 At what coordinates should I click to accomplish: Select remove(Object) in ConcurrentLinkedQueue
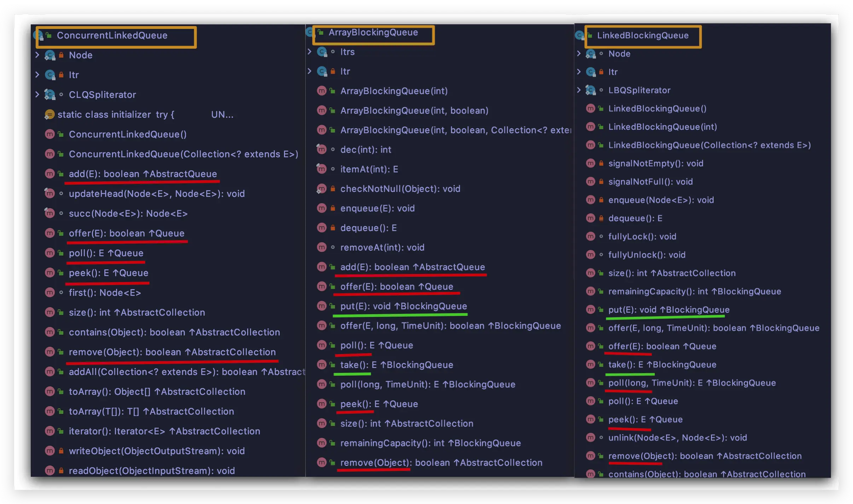pos(172,352)
